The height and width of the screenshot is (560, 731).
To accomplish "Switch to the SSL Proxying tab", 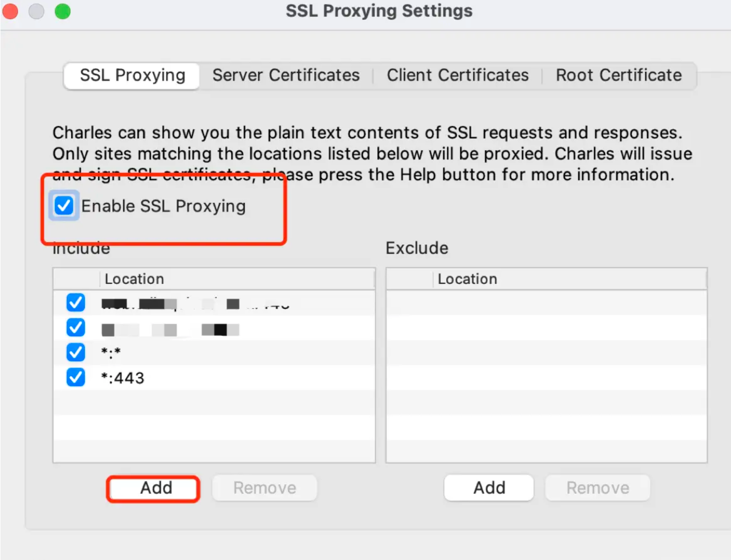I will (x=132, y=76).
